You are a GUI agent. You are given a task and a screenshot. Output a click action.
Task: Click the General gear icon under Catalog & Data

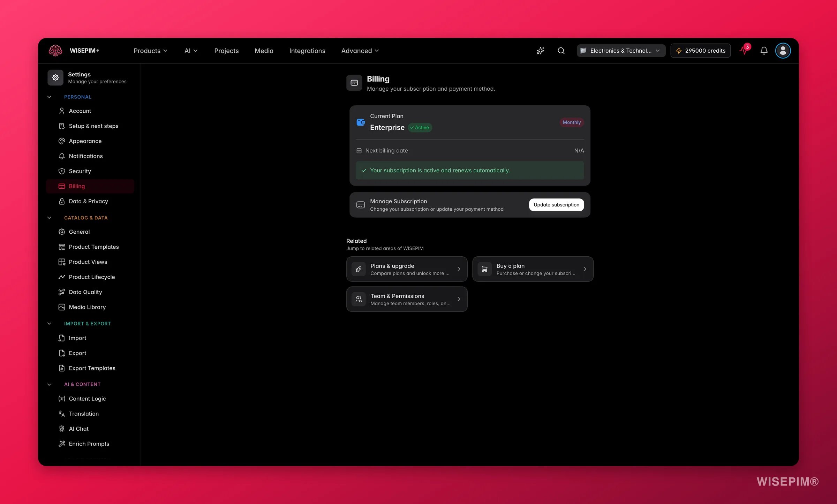[x=62, y=232]
